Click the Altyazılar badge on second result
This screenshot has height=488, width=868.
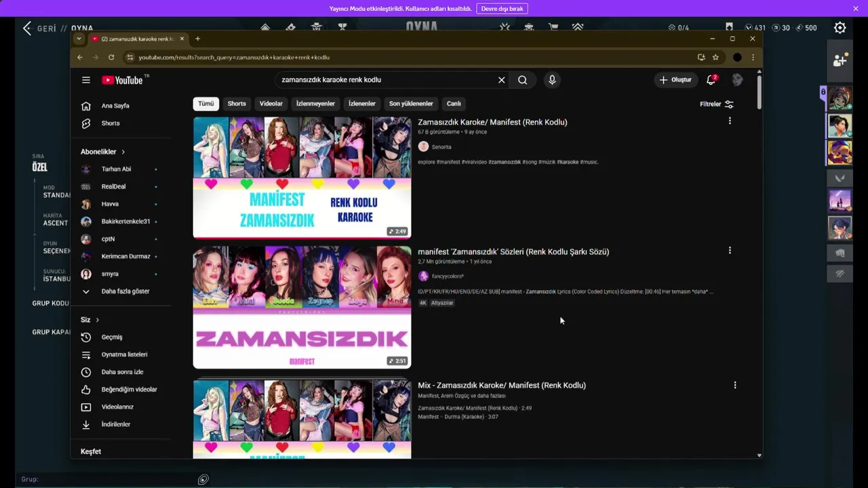click(x=442, y=303)
